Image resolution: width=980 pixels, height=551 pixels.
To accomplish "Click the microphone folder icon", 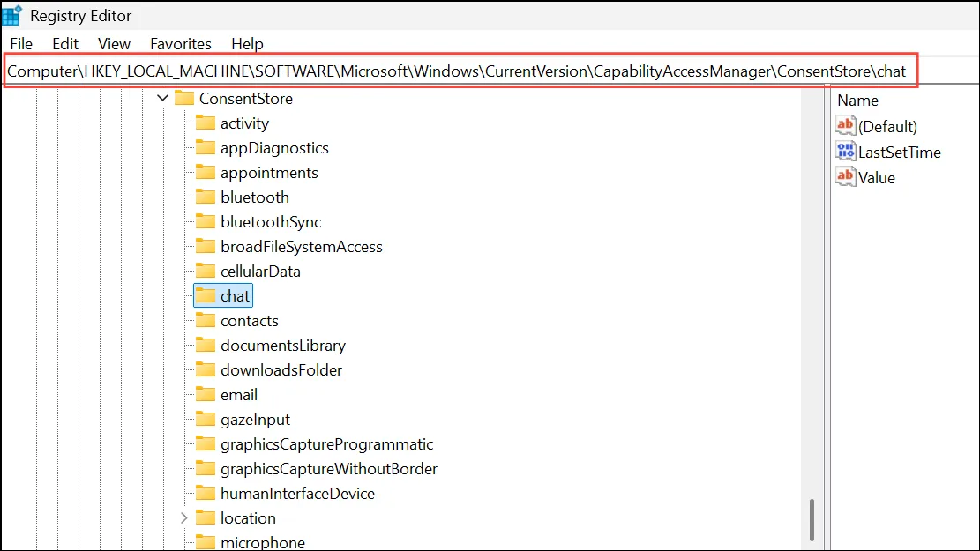I will pos(205,541).
